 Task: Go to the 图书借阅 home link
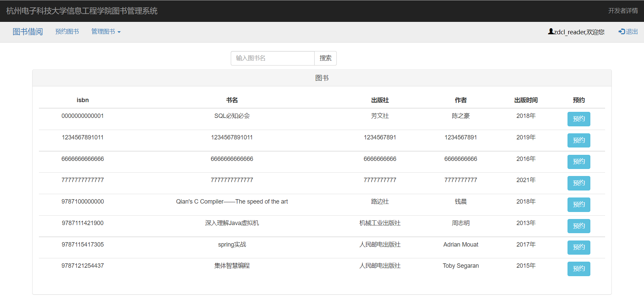click(28, 32)
